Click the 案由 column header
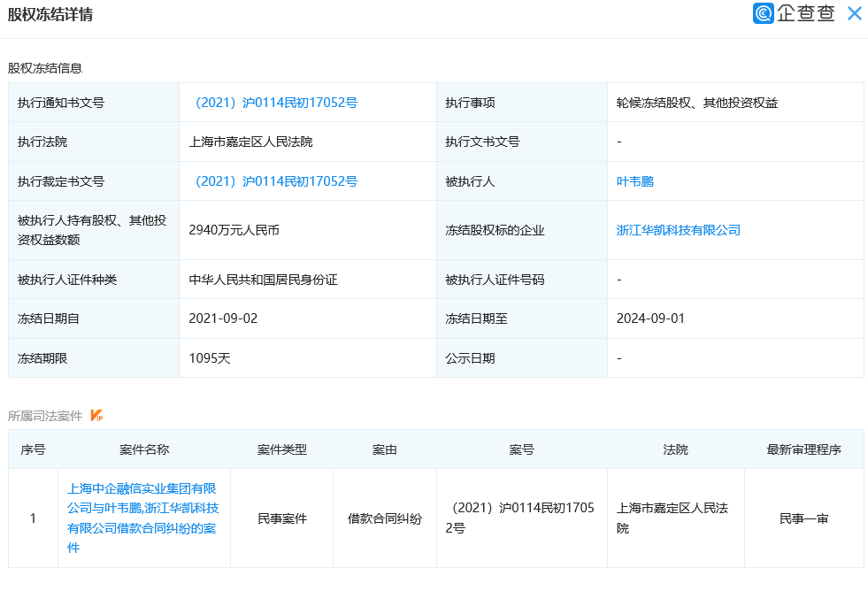868x591 pixels. (x=385, y=449)
